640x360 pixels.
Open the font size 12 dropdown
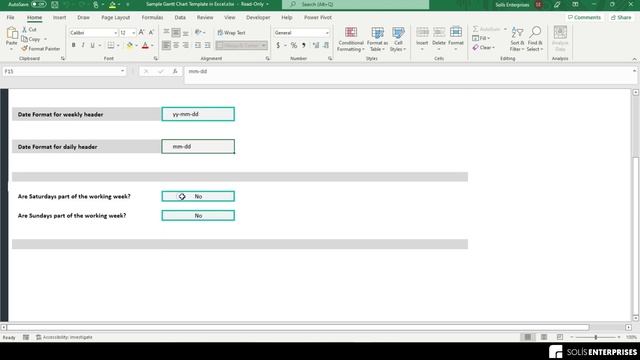[133, 33]
